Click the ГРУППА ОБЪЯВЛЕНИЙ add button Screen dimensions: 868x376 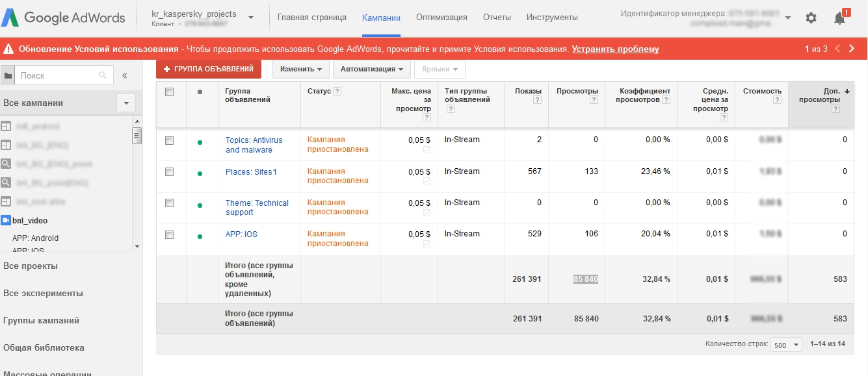pos(209,69)
